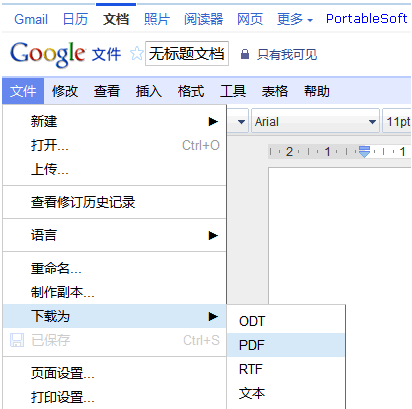Image resolution: width=412 pixels, height=409 pixels.
Task: Open the 照片 link
Action: (157, 19)
